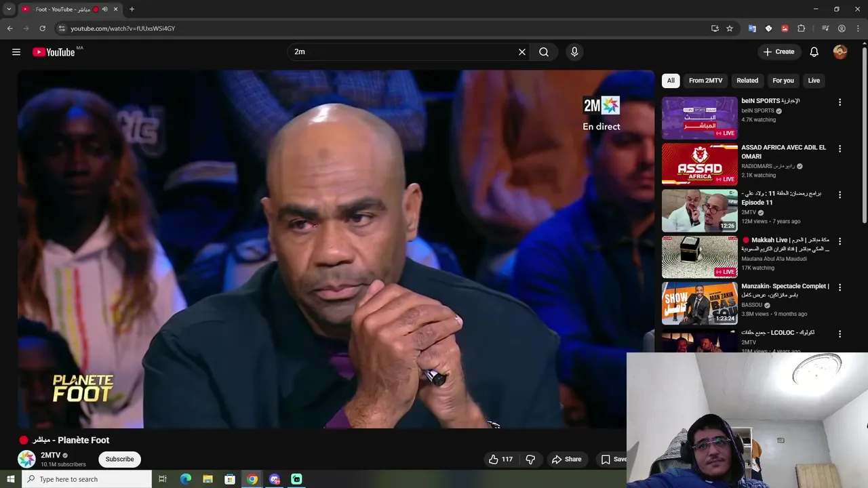868x488 pixels.
Task: Click the red image extension icon
Action: coord(785,28)
